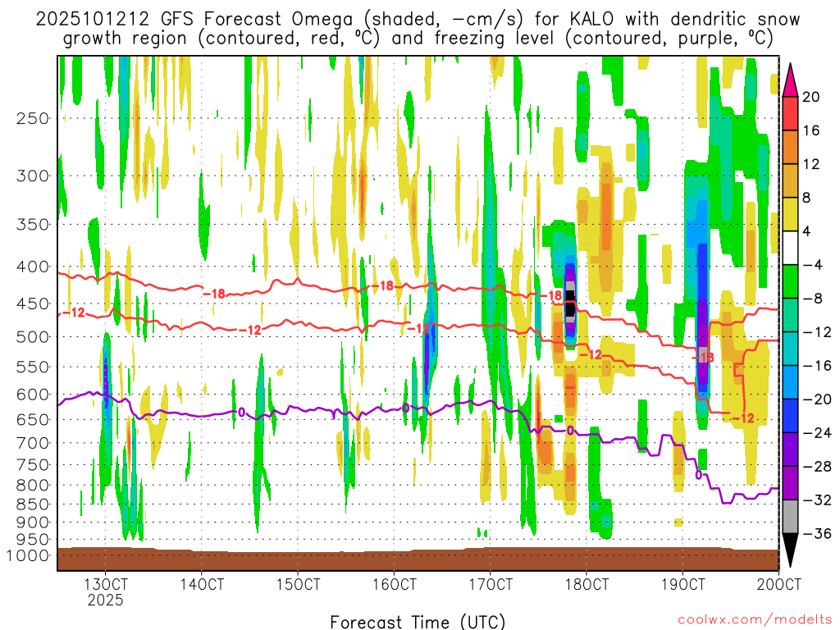Click the colorbar value label -28
840x630 pixels.
click(x=817, y=467)
